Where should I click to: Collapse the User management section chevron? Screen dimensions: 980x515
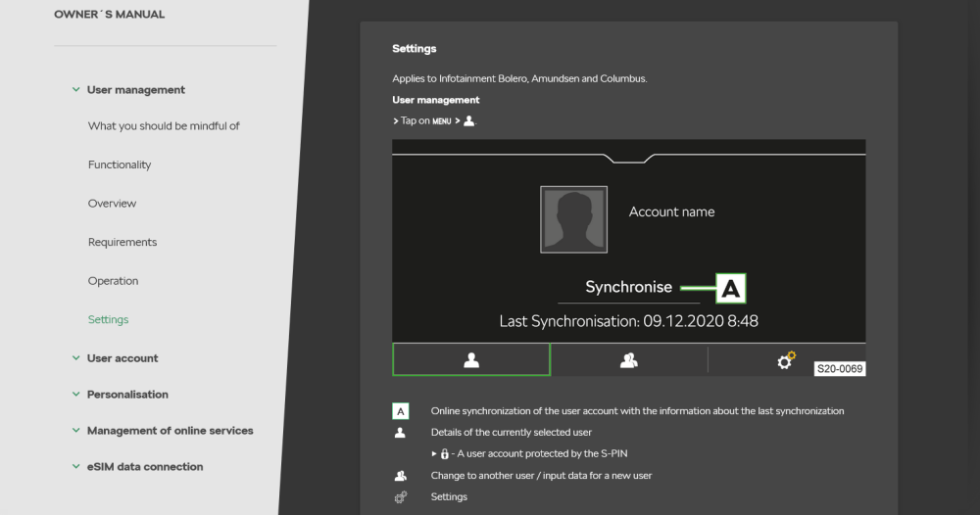[x=75, y=90]
